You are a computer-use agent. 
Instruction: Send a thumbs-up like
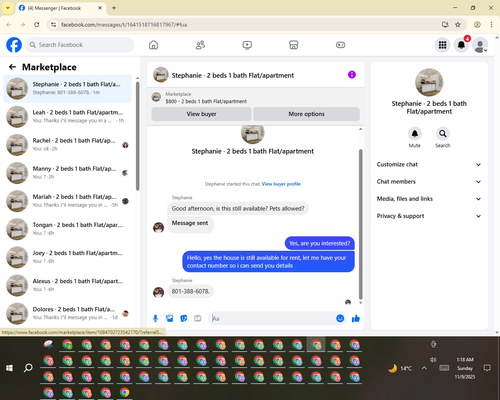356,318
